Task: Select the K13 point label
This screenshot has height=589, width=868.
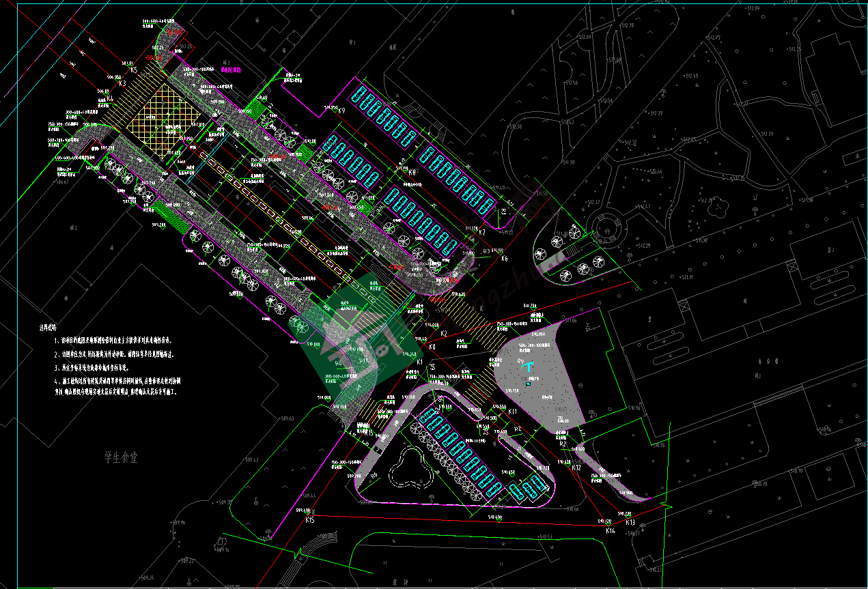Action: pos(630,522)
